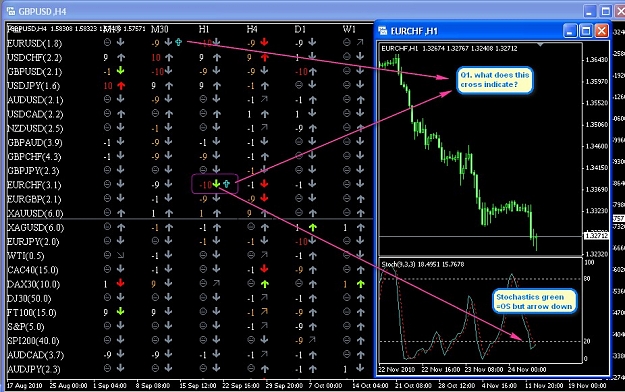This screenshot has width=625, height=392.
Task: Minimize the GBPUSD,H4 window
Action: [590, 11]
